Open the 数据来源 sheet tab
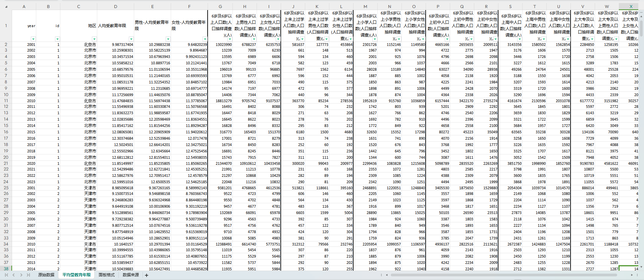644x280 pixels. 131,275
